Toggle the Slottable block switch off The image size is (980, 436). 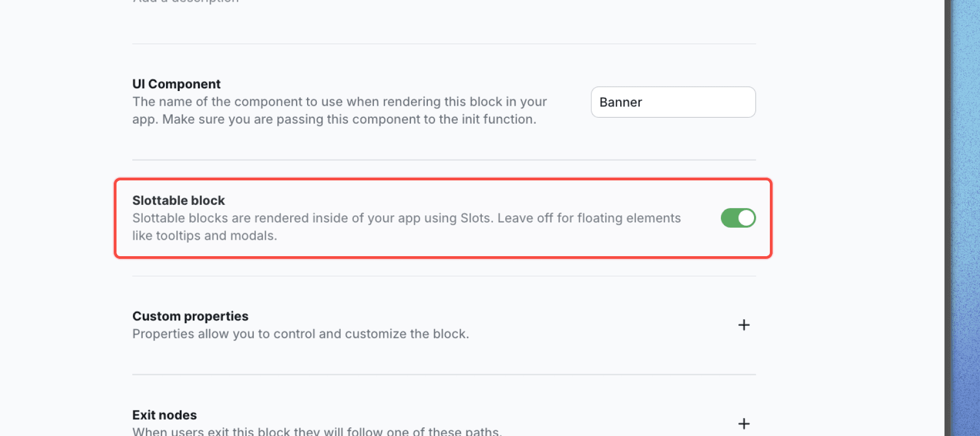point(738,218)
